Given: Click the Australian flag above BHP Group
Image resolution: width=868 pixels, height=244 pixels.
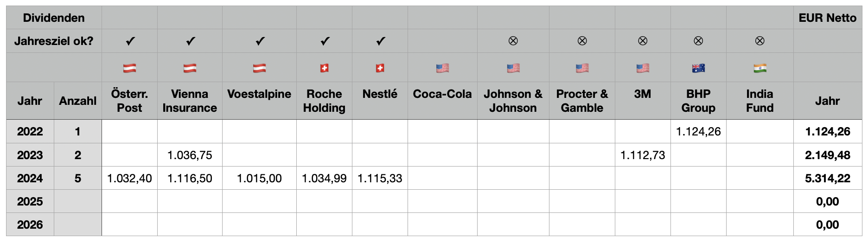Looking at the screenshot, I should [698, 68].
